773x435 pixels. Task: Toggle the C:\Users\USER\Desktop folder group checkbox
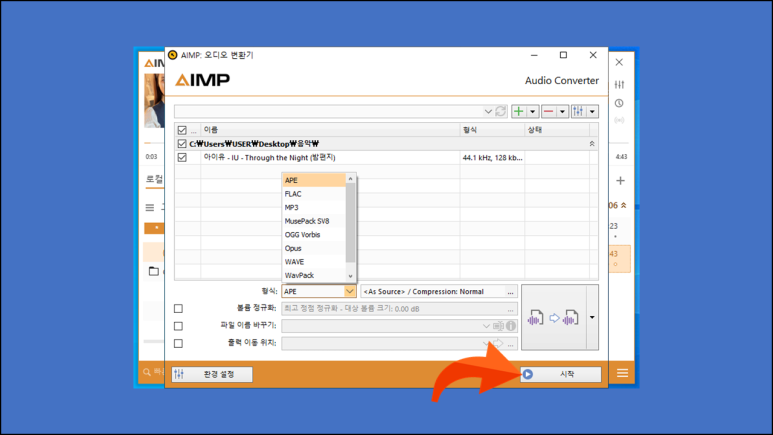click(x=182, y=144)
